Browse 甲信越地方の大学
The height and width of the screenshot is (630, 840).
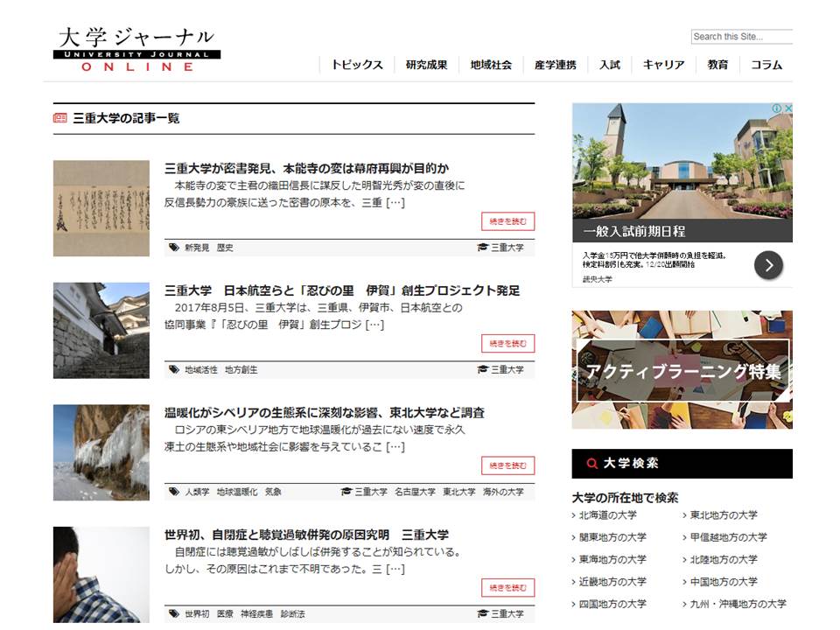pyautogui.click(x=728, y=536)
